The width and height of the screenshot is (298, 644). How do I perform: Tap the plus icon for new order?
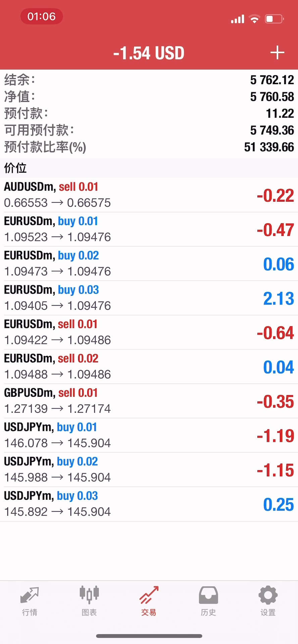tap(277, 53)
